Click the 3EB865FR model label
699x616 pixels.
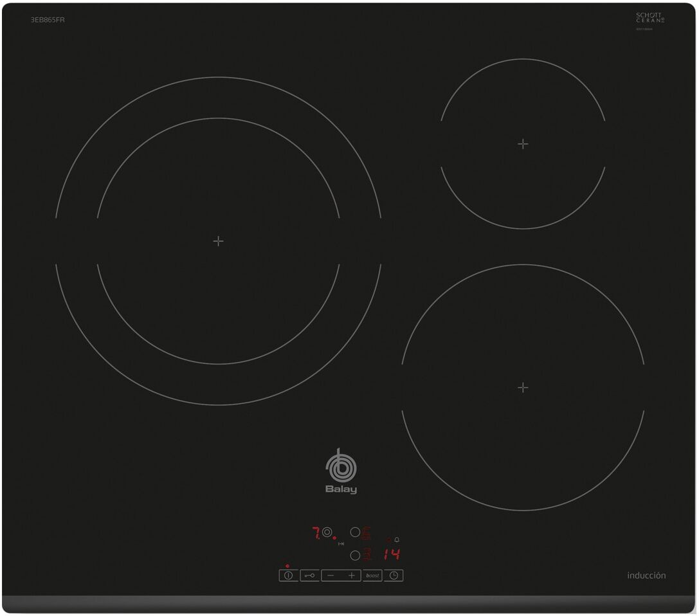[x=48, y=20]
